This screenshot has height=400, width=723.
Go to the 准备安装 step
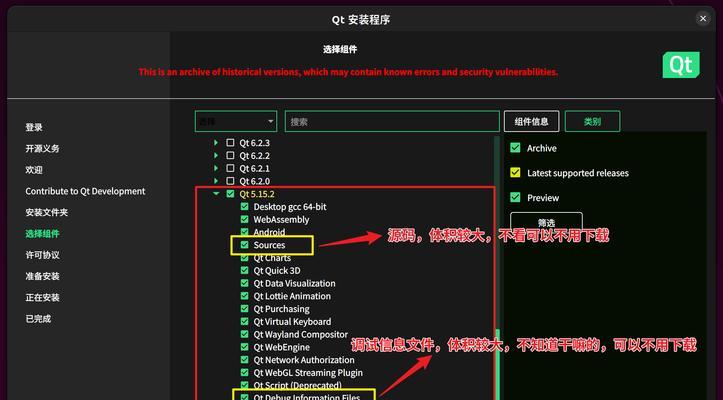click(42, 276)
